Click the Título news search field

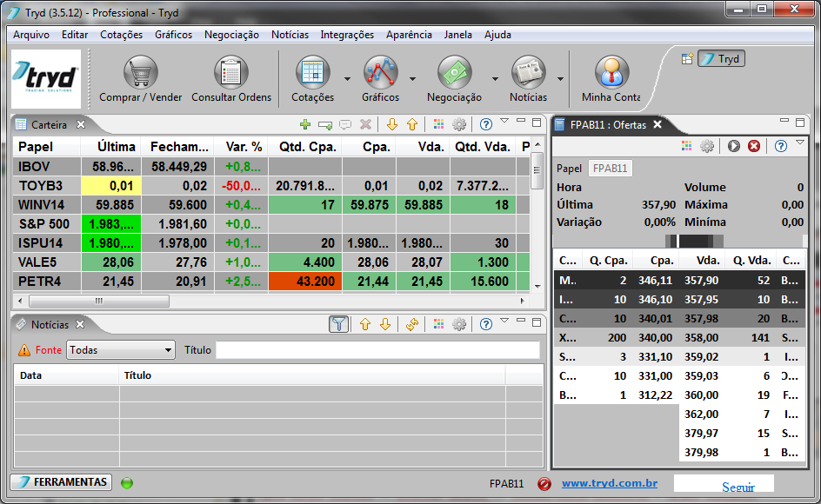coord(377,350)
